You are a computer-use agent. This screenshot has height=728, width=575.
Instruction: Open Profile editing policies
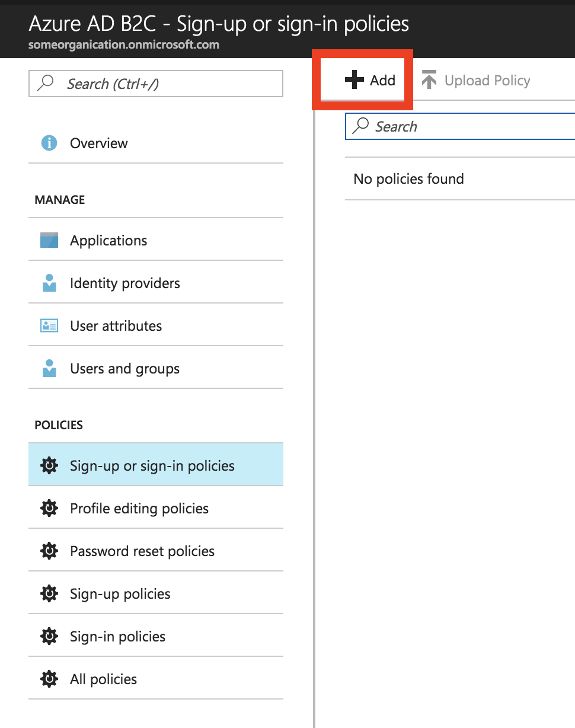[x=156, y=507]
